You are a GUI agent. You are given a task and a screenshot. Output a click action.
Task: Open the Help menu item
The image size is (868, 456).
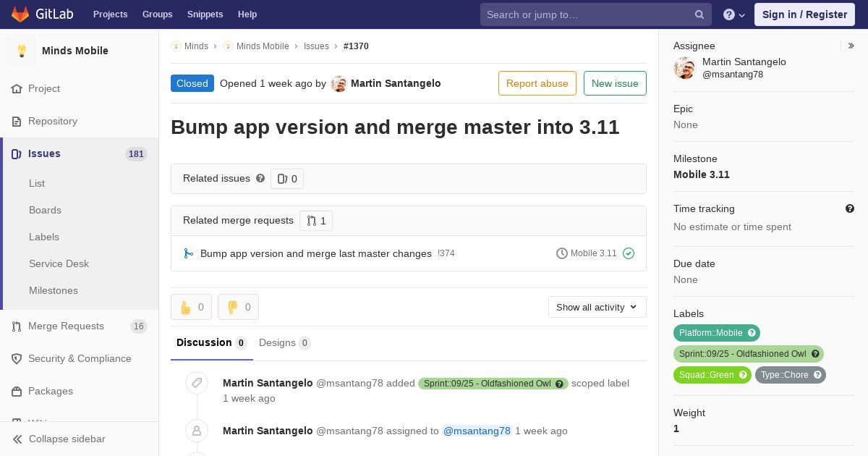pyautogui.click(x=247, y=14)
